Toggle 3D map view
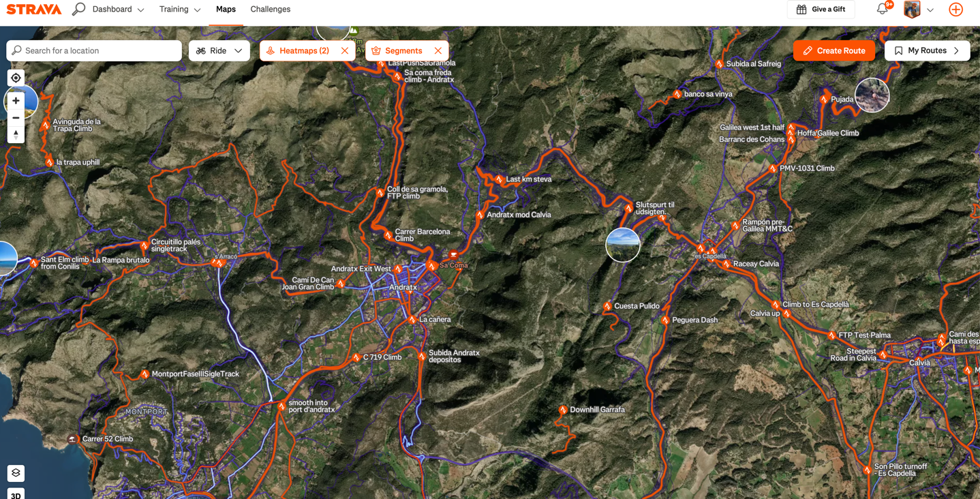 pos(16,495)
